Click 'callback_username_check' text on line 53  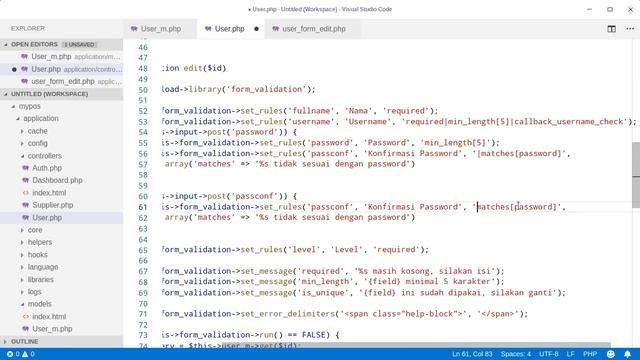pos(569,122)
